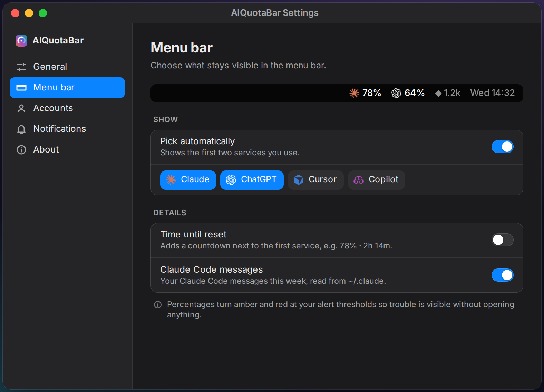544x392 pixels.
Task: Click the Menu bar card icon in the sidebar
Action: (x=21, y=88)
